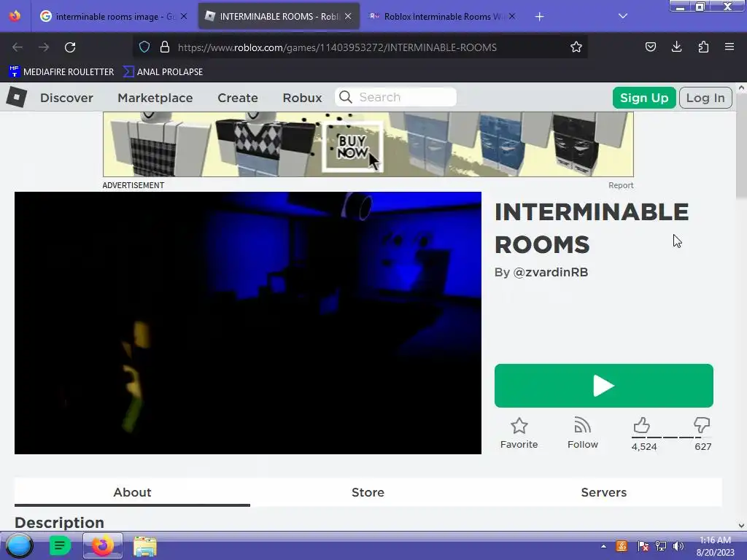Click the page vertical scrollbar thumb

[741, 145]
